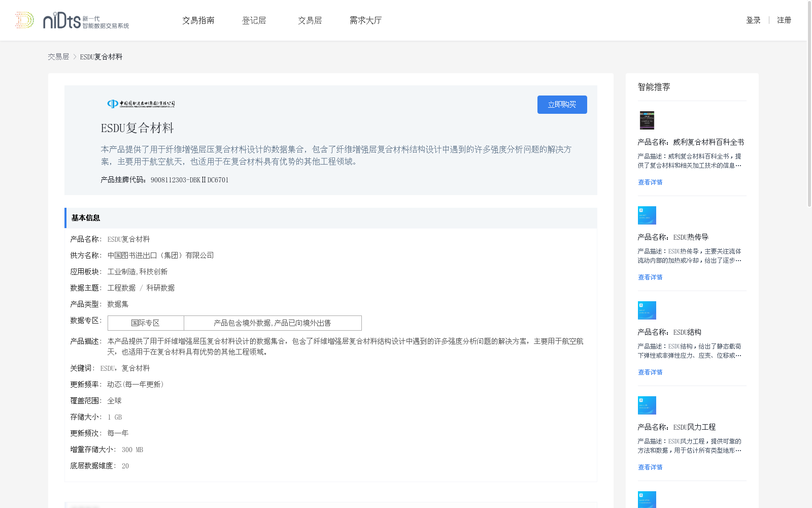Click product title ESDU复合材料 heading
812x508 pixels.
click(138, 128)
